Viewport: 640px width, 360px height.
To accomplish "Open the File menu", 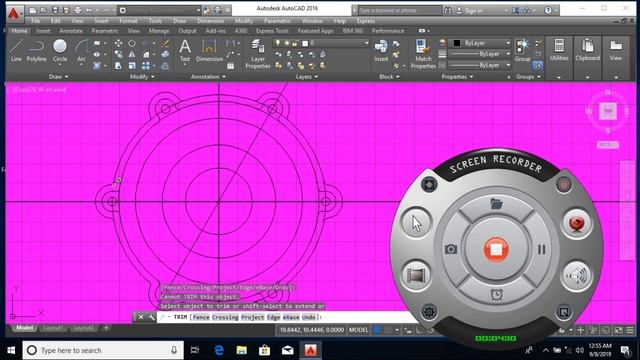I will click(x=36, y=21).
